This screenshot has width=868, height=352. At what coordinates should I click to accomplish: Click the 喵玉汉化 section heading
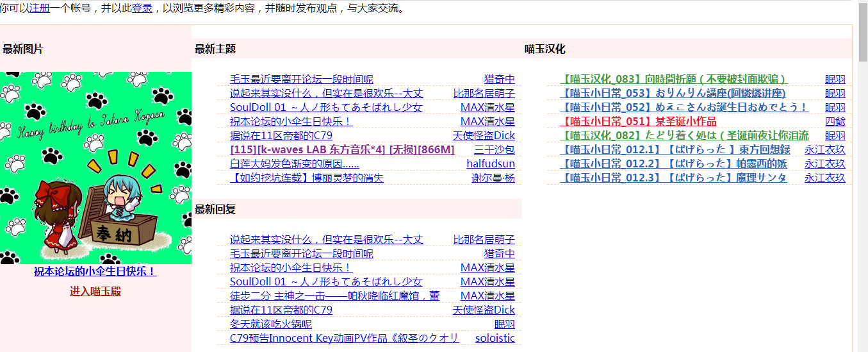coord(545,49)
